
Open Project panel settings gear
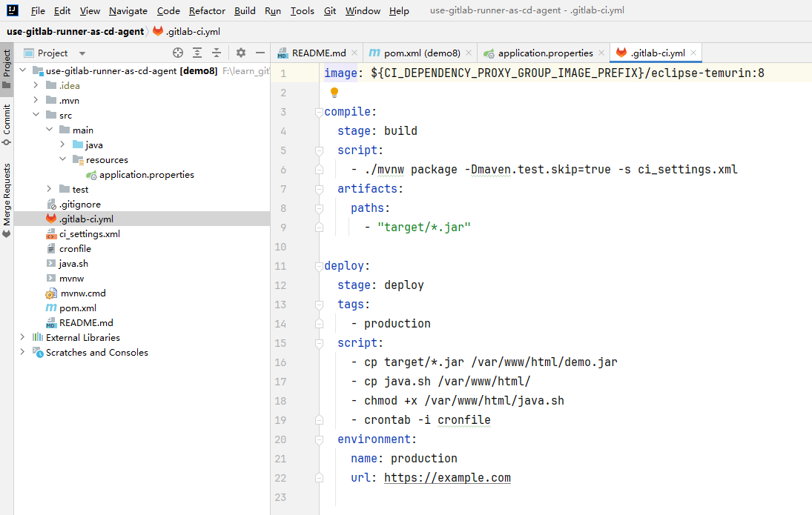pos(241,53)
